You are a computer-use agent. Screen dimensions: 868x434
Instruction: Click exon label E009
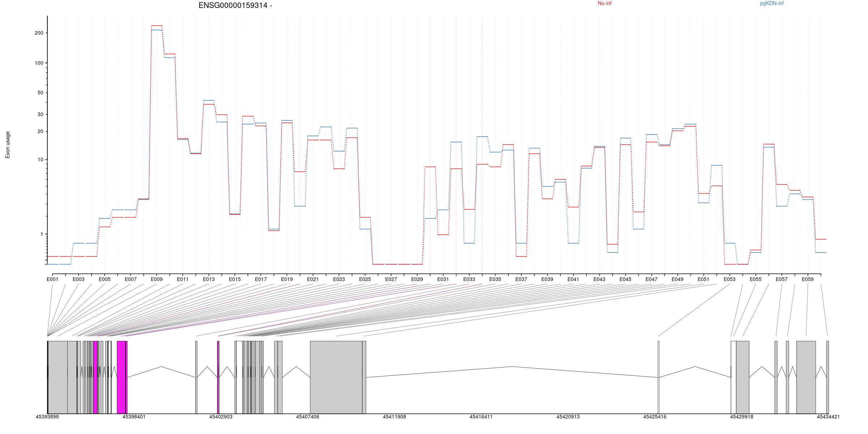(157, 279)
